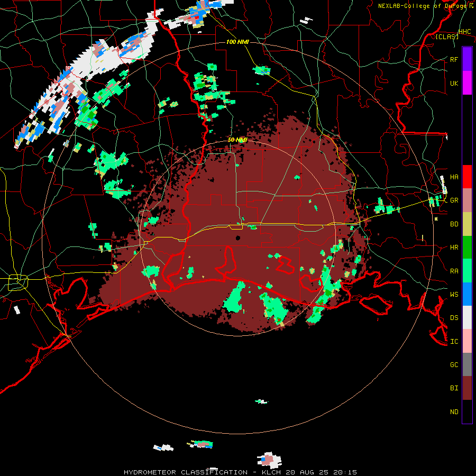Image resolution: width=476 pixels, height=476 pixels.
Task: Click the HR dark green legend swatch
Action: pos(467,247)
